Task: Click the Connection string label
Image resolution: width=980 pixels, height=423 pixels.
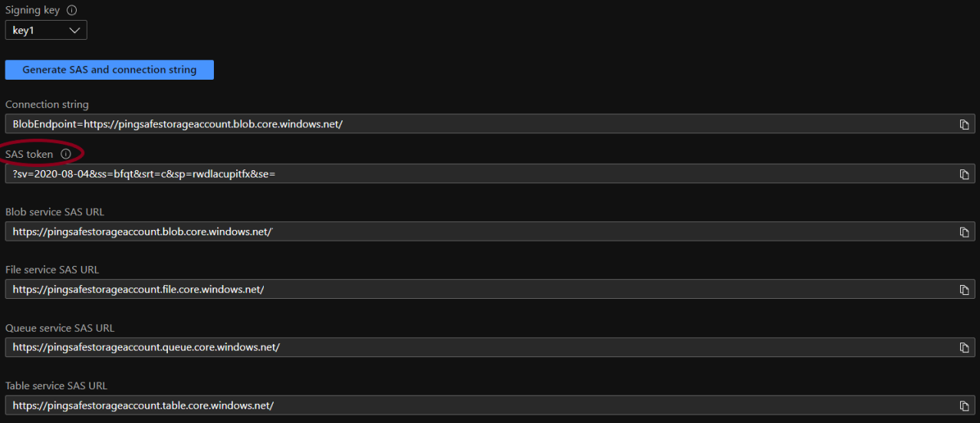Action: tap(47, 104)
